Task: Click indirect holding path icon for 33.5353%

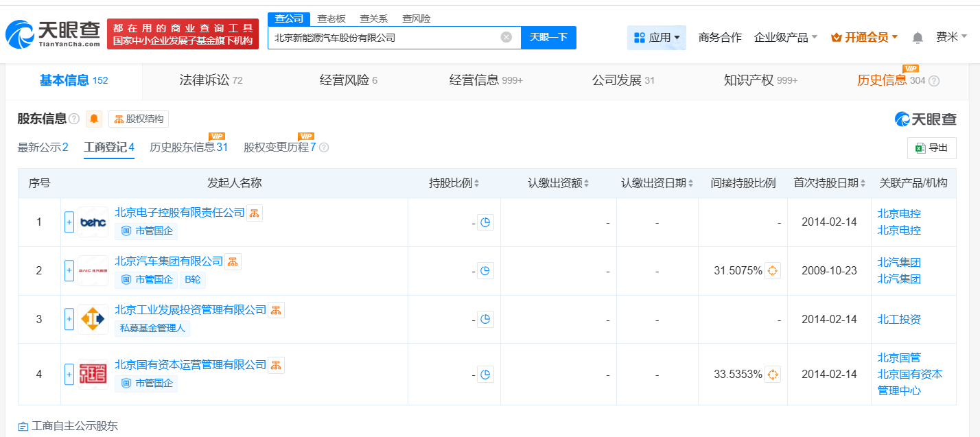Action: point(773,375)
